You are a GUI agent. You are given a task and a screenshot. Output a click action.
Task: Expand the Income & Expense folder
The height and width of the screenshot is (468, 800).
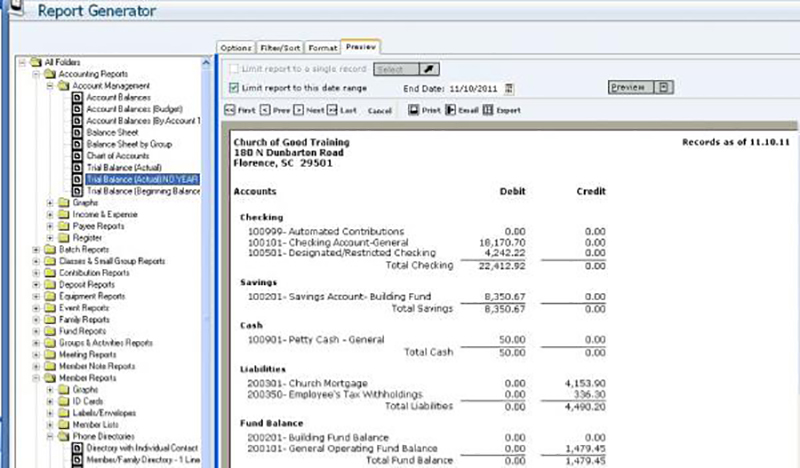[x=49, y=214]
